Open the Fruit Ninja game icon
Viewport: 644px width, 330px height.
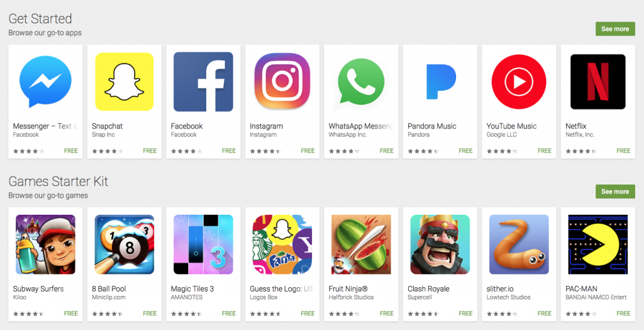click(361, 244)
